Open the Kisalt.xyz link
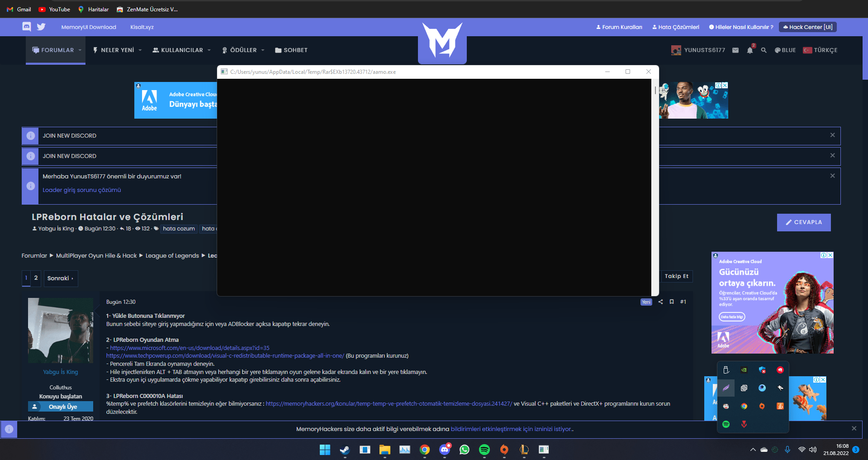The height and width of the screenshot is (460, 868). [142, 27]
